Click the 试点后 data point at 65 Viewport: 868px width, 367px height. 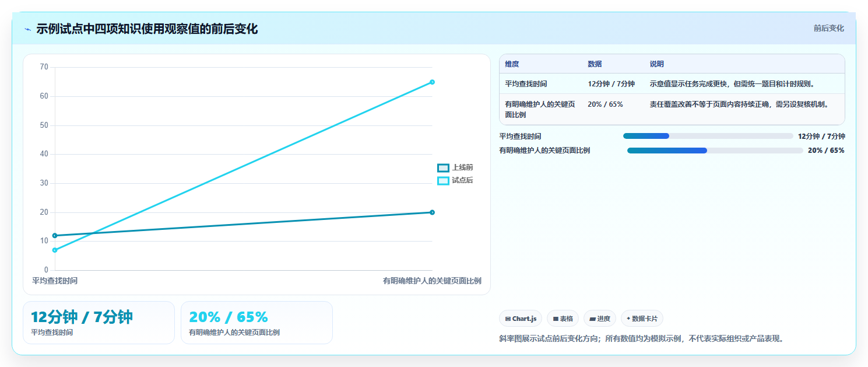[432, 82]
